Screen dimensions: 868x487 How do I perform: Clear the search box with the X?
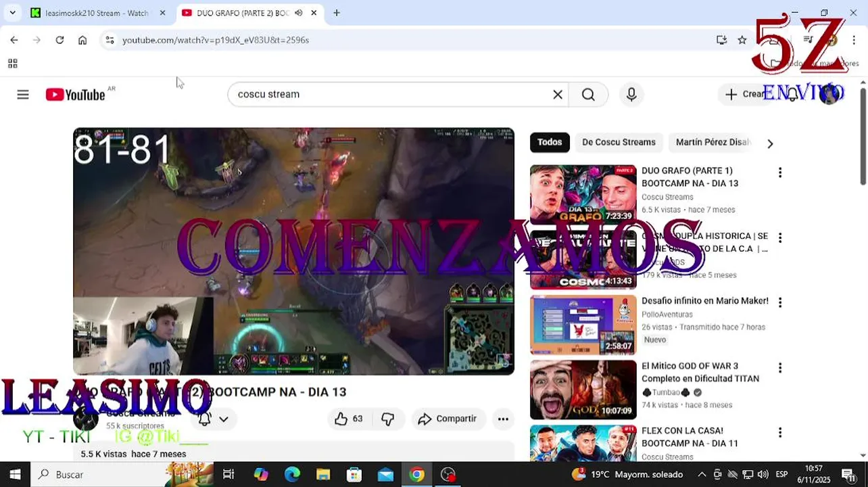pyautogui.click(x=558, y=95)
